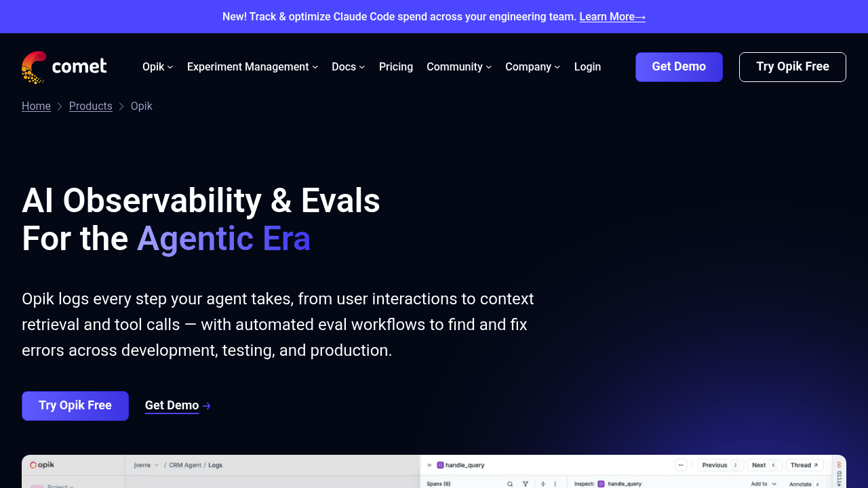Image resolution: width=868 pixels, height=488 pixels.
Task: Open the Products breadcrumb link
Action: [91, 106]
